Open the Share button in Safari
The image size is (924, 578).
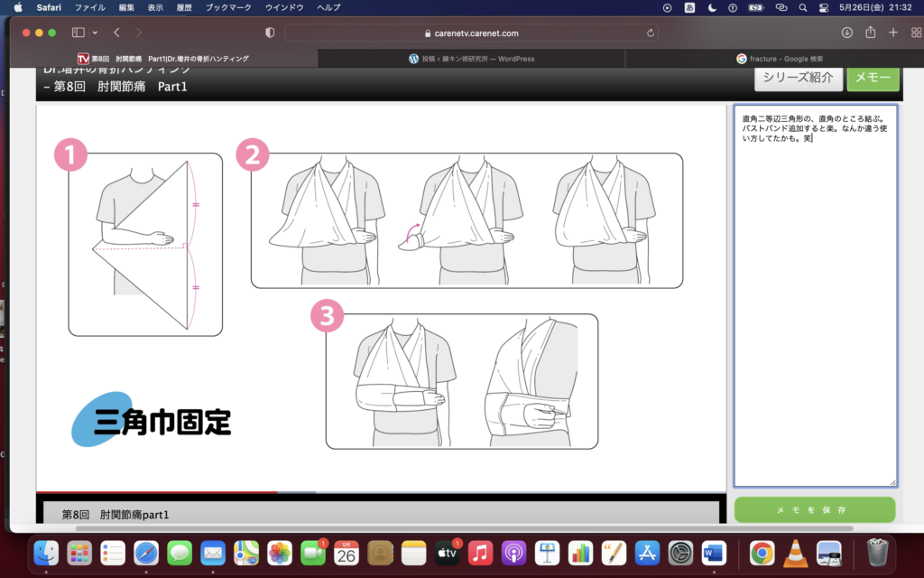pos(870,33)
